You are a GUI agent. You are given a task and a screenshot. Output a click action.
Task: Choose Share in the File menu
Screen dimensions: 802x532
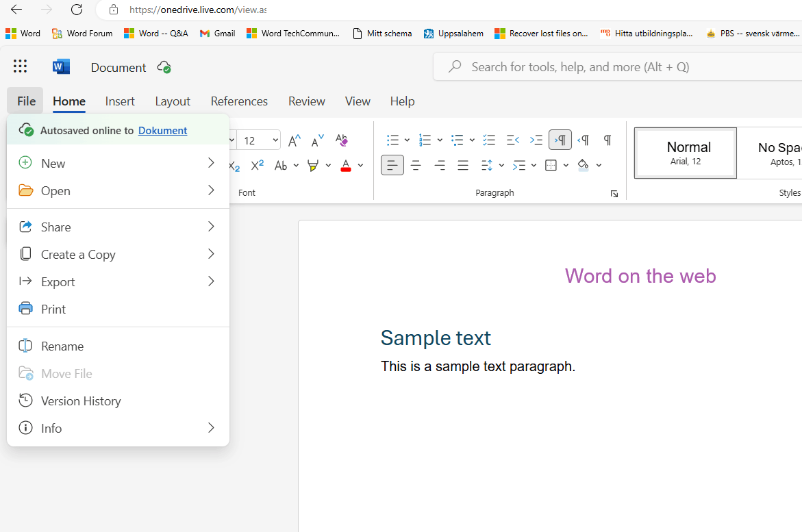(118, 227)
